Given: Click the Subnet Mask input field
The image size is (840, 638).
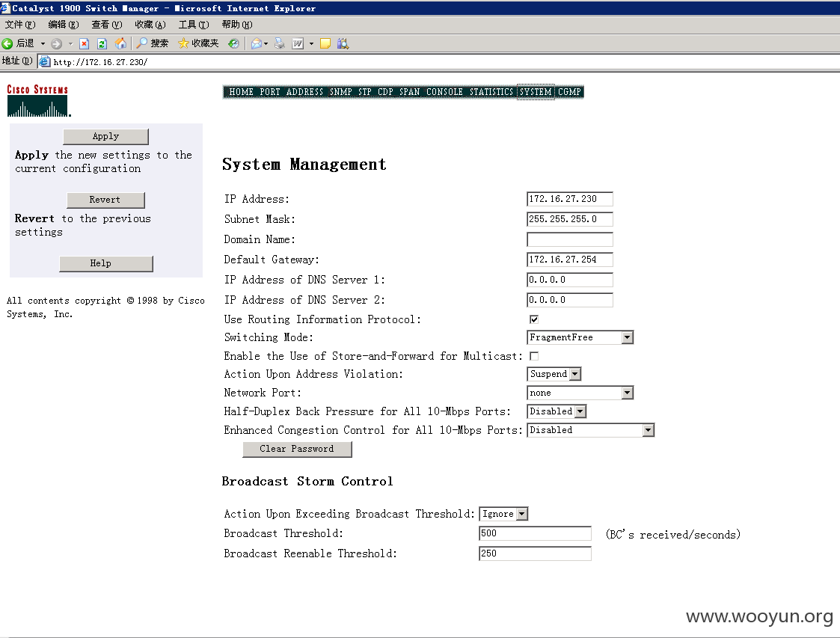Looking at the screenshot, I should click(569, 219).
